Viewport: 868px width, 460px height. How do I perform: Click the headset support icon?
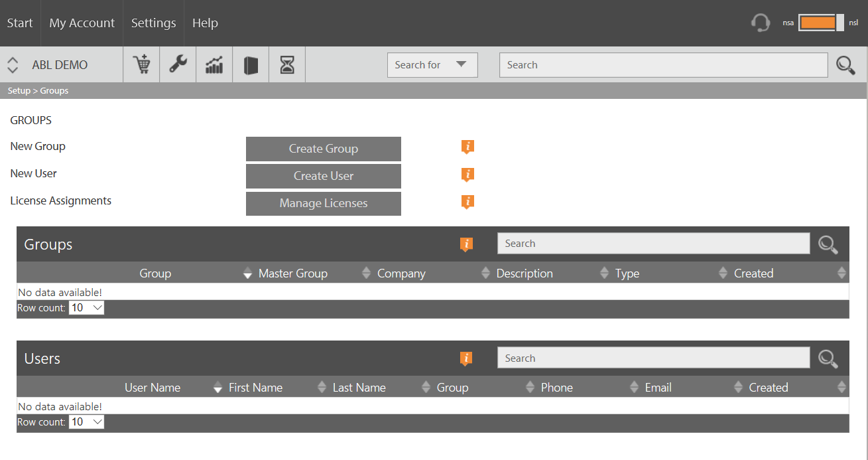pos(761,23)
